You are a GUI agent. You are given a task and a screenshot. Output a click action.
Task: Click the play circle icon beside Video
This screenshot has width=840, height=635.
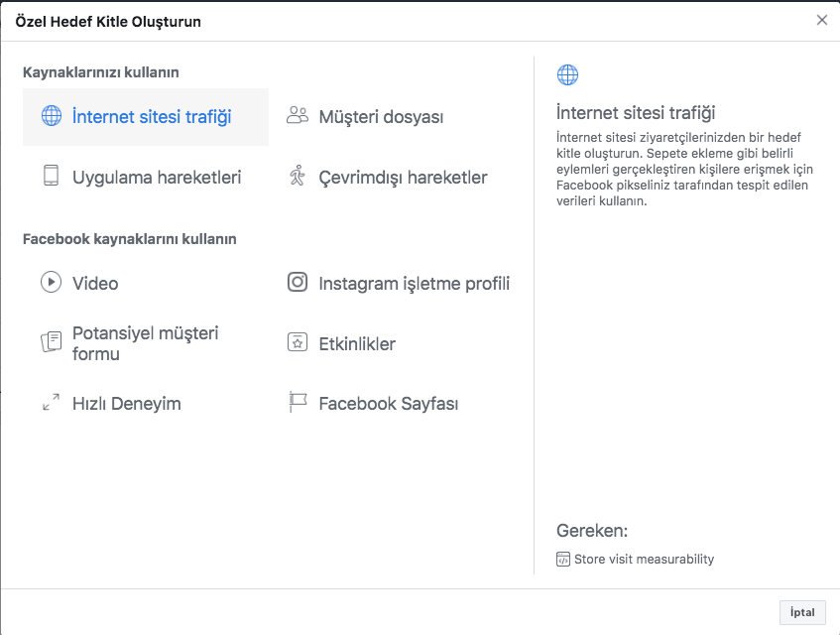[x=51, y=282]
